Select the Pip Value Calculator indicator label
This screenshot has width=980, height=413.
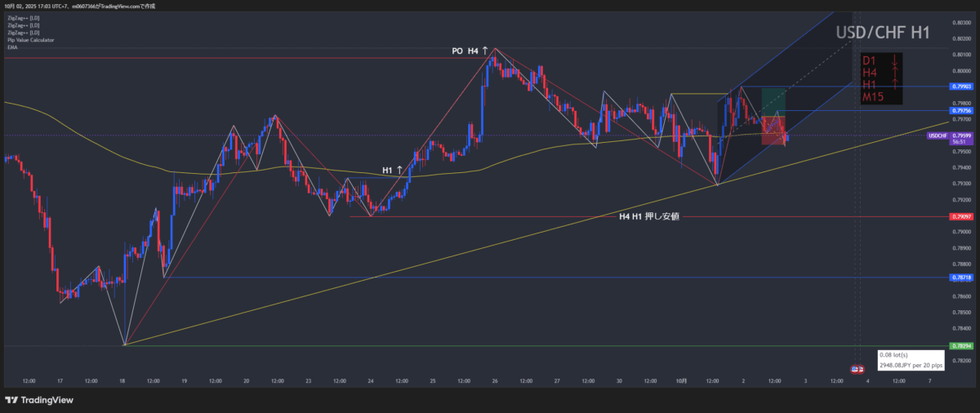pos(33,39)
